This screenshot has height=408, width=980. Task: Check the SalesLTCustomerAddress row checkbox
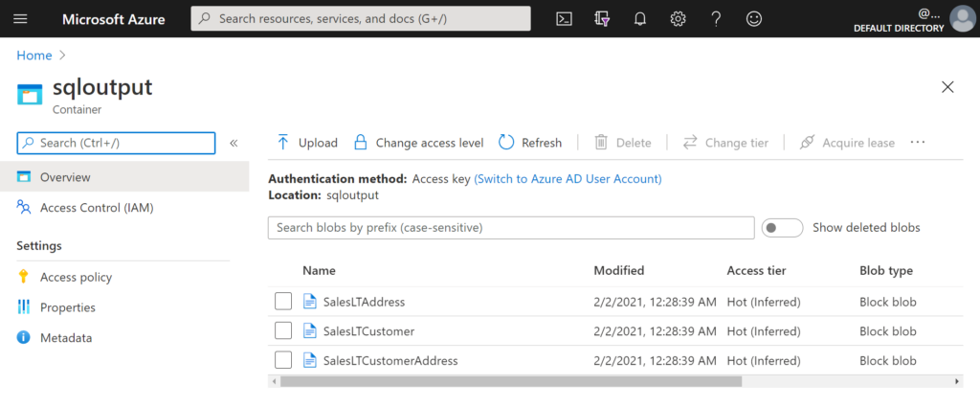click(x=283, y=360)
